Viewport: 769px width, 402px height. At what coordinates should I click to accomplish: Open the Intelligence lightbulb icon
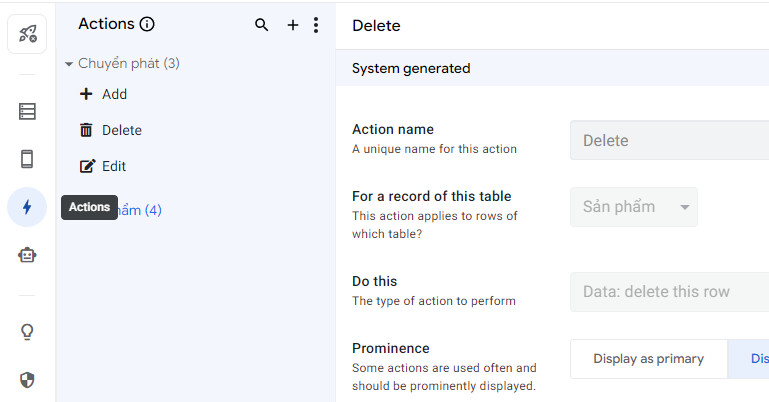(x=27, y=332)
